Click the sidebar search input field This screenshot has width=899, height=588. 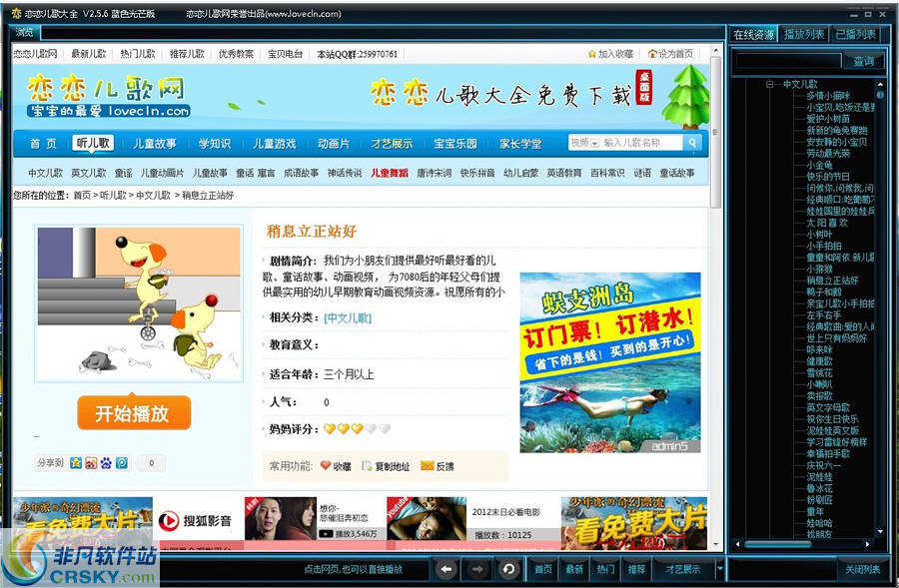pos(788,61)
